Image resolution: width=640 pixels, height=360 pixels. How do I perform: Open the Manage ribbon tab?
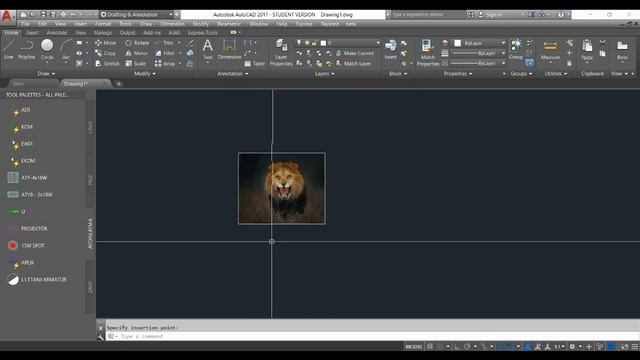coord(103,33)
